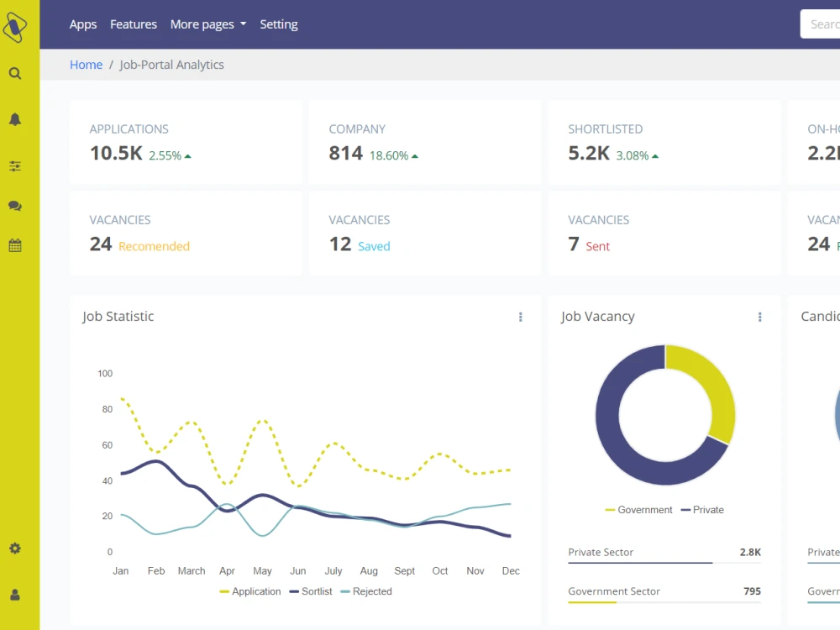Screen dimensions: 840x630
Task: Click the Private Sector progress bar
Action: (x=664, y=563)
